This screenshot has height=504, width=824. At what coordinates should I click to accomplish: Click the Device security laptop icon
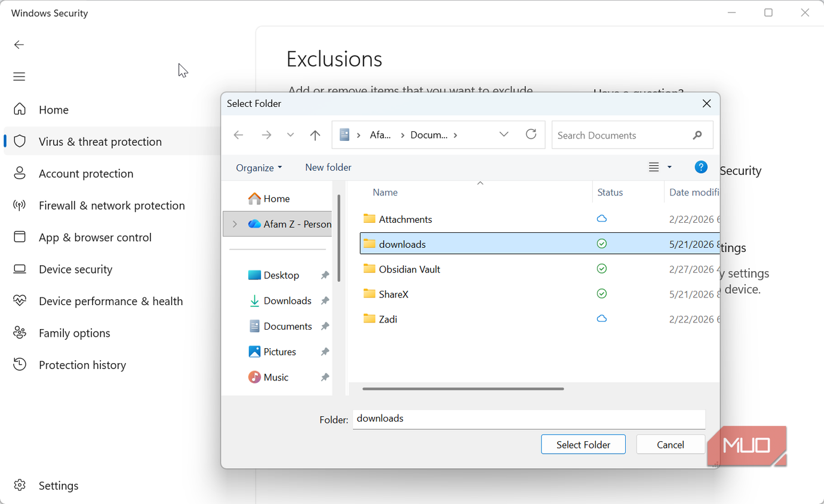tap(20, 269)
